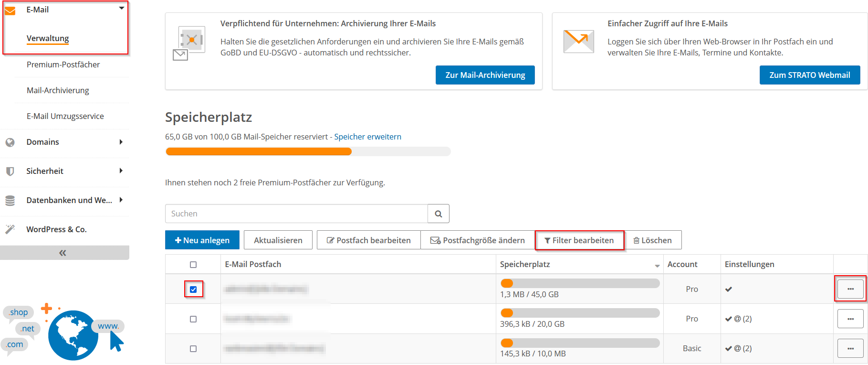Collapse sidebar with double-chevron icon
868x365 pixels.
pyautogui.click(x=63, y=253)
